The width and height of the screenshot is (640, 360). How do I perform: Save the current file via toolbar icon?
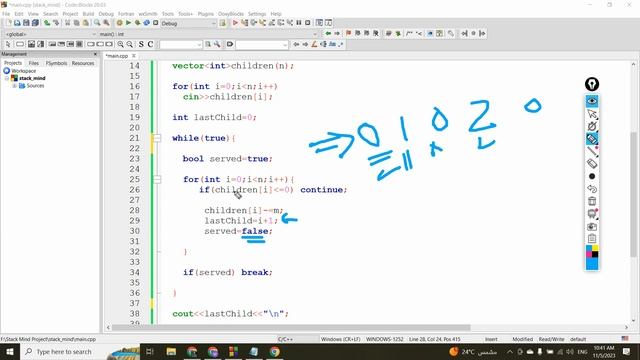(x=26, y=23)
